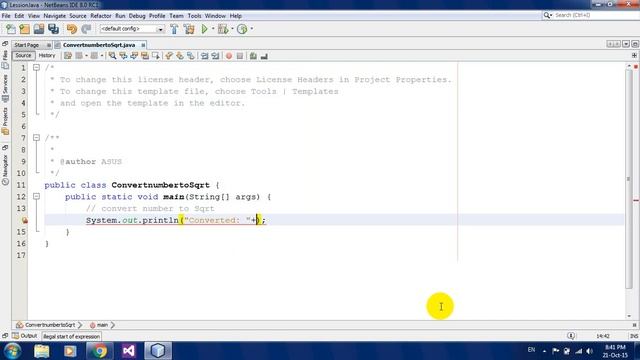The height and width of the screenshot is (360, 640).
Task: Click the Clean and Build Project icon
Action: pyautogui.click(x=189, y=29)
